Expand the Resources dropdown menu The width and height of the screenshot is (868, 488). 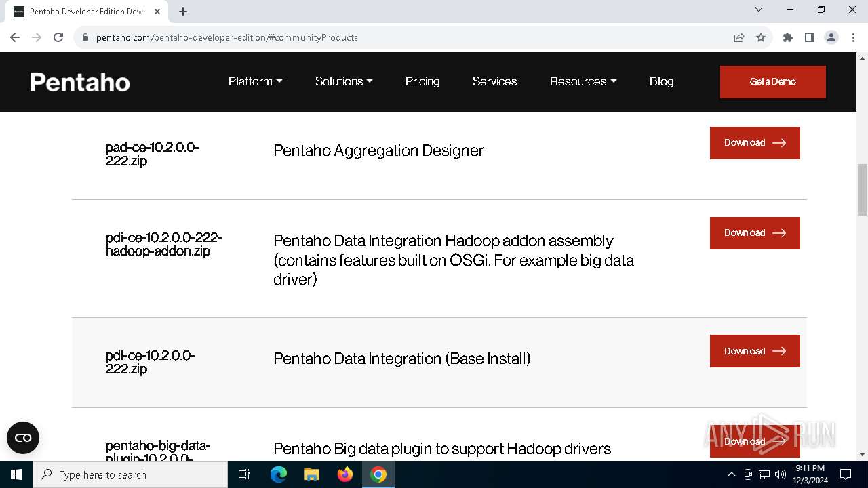pos(583,81)
